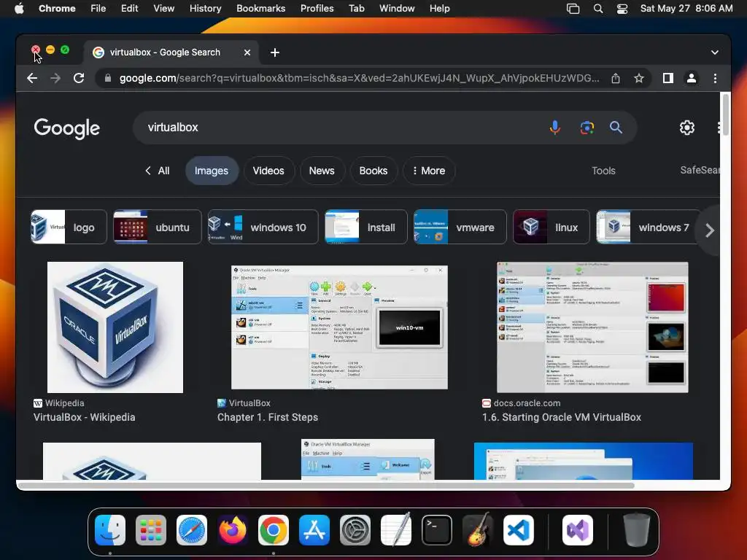747x560 pixels.
Task: Open Launchpad from the Dock
Action: 151,530
